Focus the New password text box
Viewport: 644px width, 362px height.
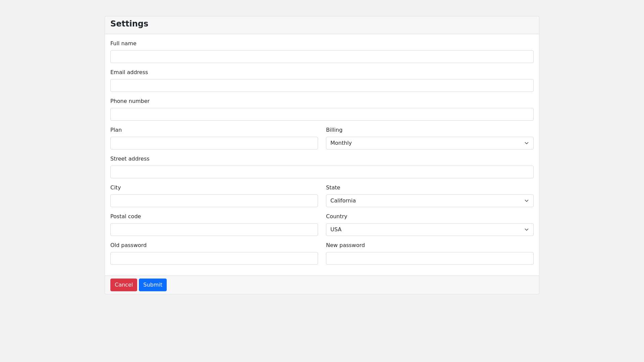(x=429, y=258)
